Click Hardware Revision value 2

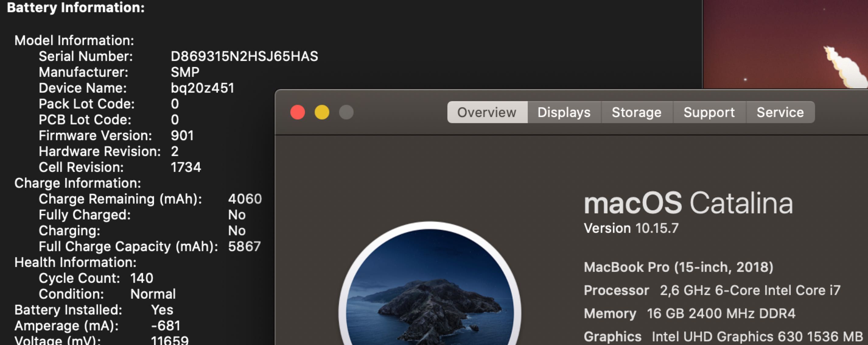(175, 151)
